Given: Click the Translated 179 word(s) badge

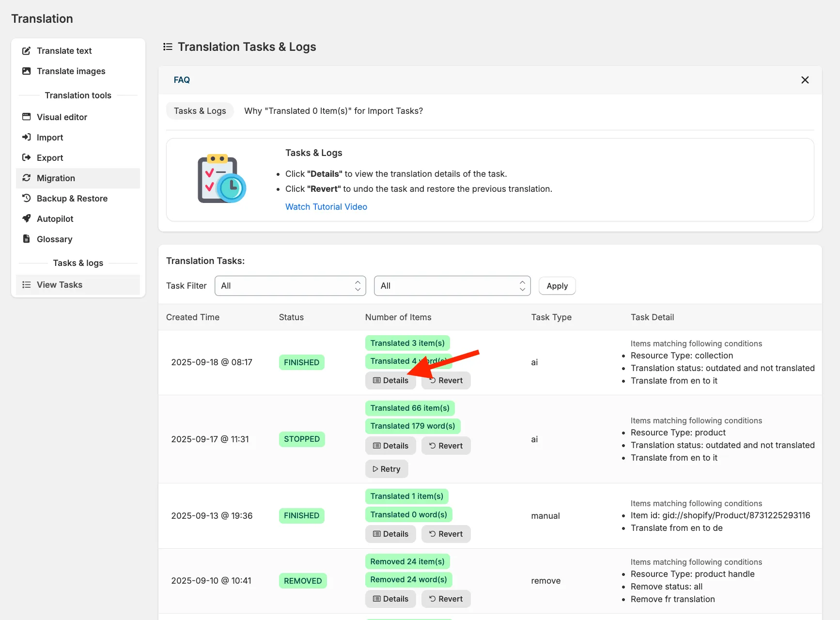Looking at the screenshot, I should click(413, 426).
